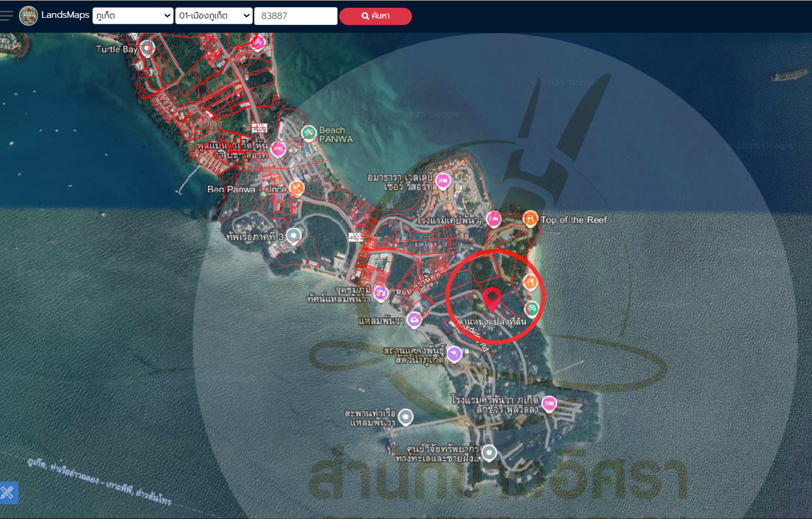Click the Laem Panwa camera viewpoint marker
This screenshot has width=812, height=519.
415,320
